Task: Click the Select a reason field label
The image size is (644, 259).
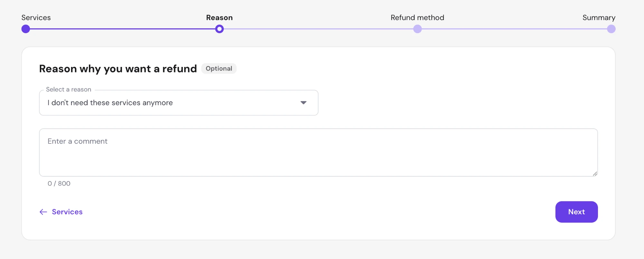Action: 69,89
